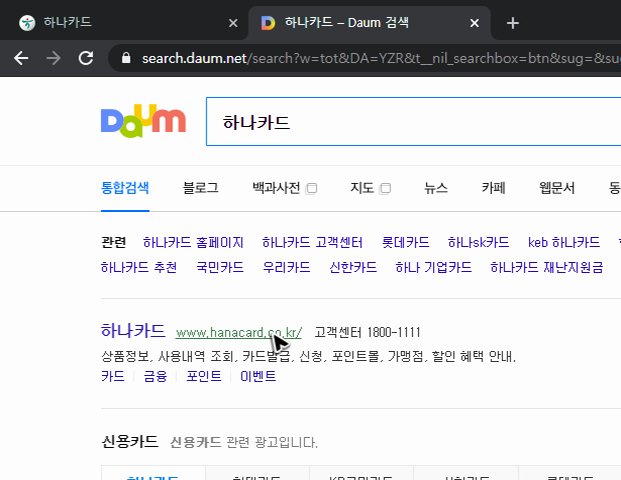Open the 이벤트 sublink
Image resolution: width=621 pixels, height=480 pixels.
pyautogui.click(x=258, y=376)
